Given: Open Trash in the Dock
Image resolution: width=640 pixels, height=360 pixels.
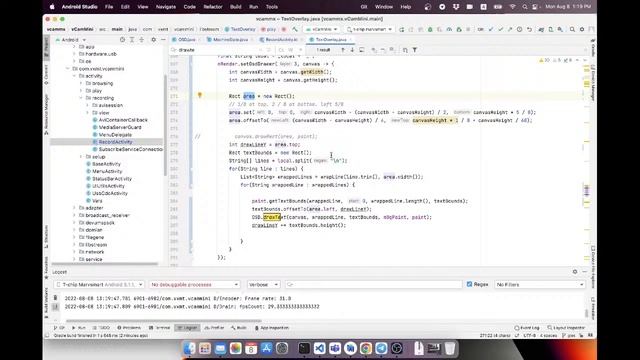Looking at the screenshot, I should tap(450, 348).
